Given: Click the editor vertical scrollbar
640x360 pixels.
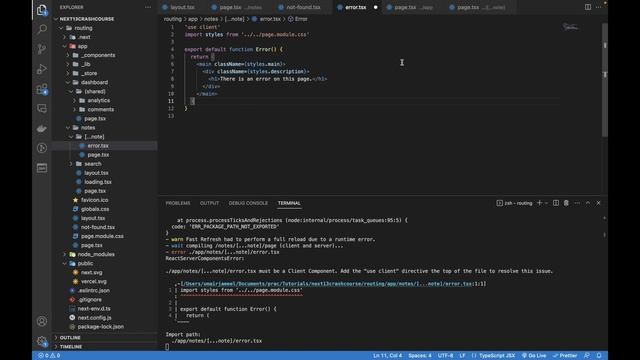Looking at the screenshot, I should [x=605, y=80].
